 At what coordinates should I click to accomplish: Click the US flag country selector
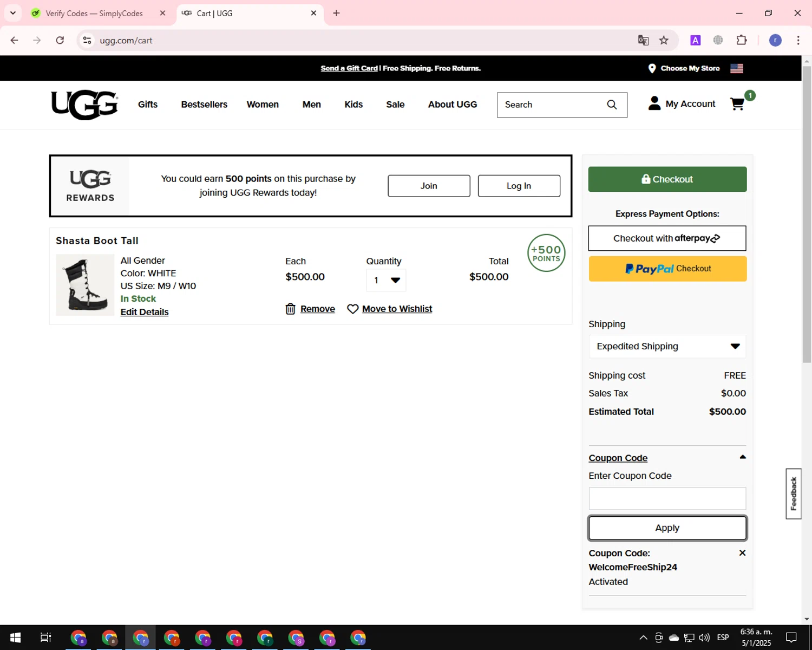pyautogui.click(x=737, y=68)
